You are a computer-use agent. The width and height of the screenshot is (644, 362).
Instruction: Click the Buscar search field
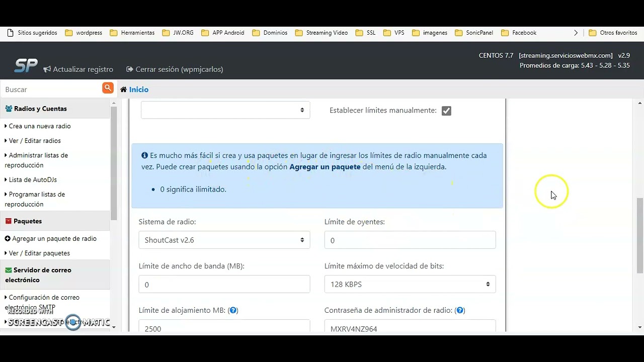51,89
